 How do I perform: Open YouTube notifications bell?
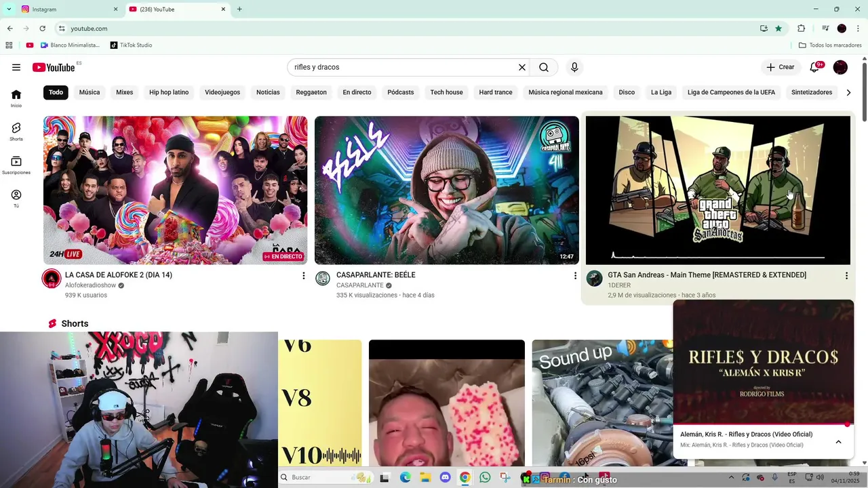pos(815,67)
